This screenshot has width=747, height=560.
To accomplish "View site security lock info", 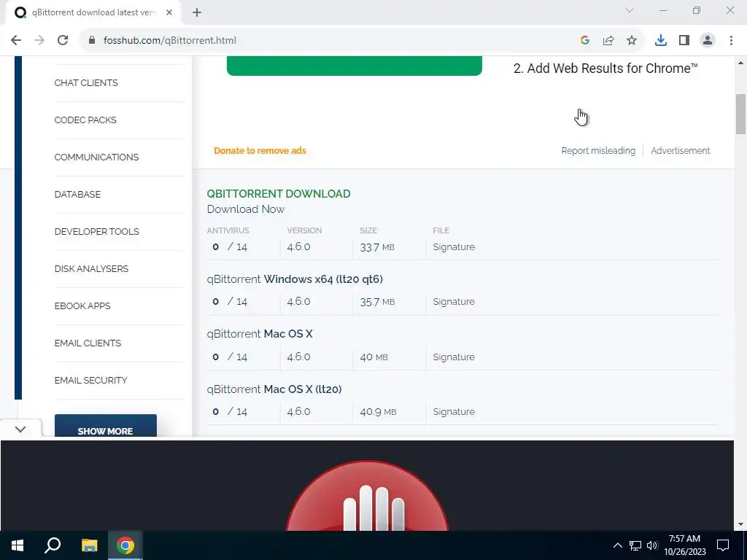I will coord(92,41).
